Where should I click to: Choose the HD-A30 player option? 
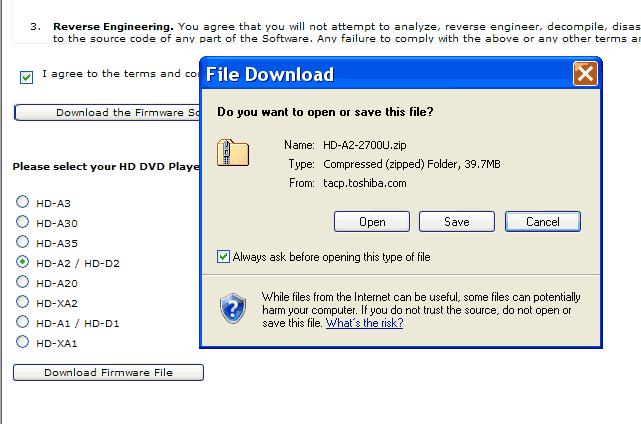(x=23, y=222)
